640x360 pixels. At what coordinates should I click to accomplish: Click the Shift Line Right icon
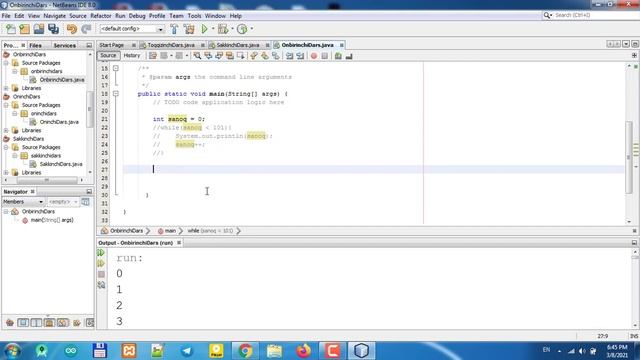300,56
